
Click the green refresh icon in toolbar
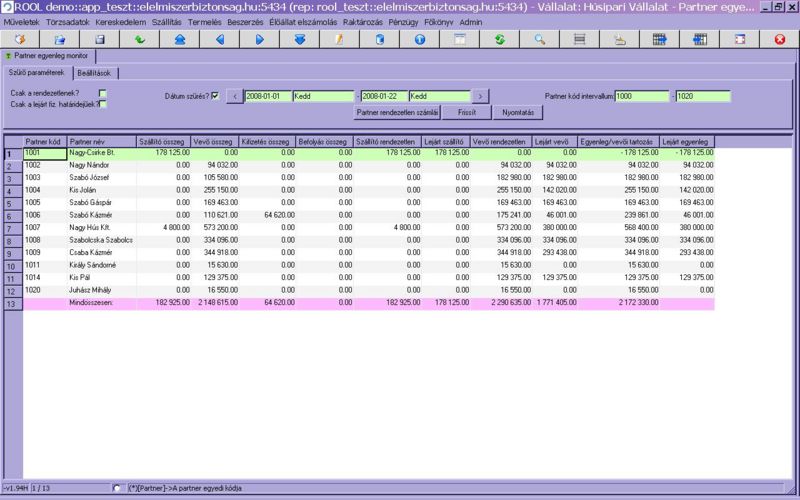(499, 40)
